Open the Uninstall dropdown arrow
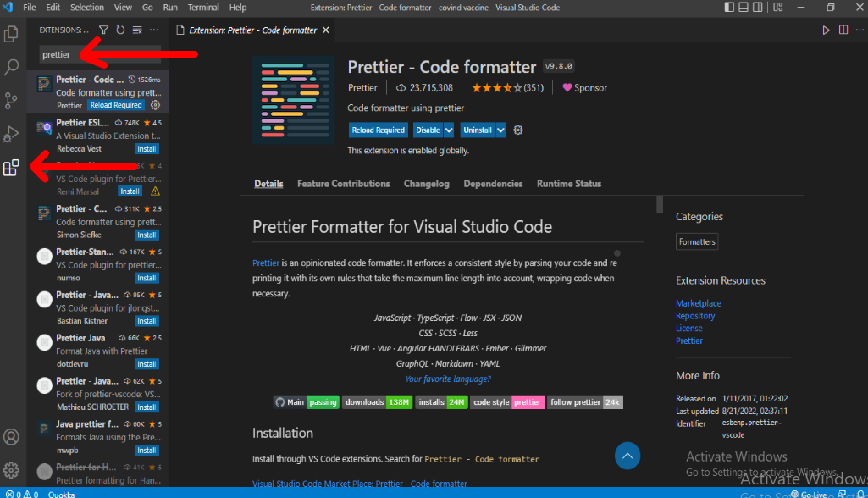This screenshot has width=868, height=498. point(500,130)
